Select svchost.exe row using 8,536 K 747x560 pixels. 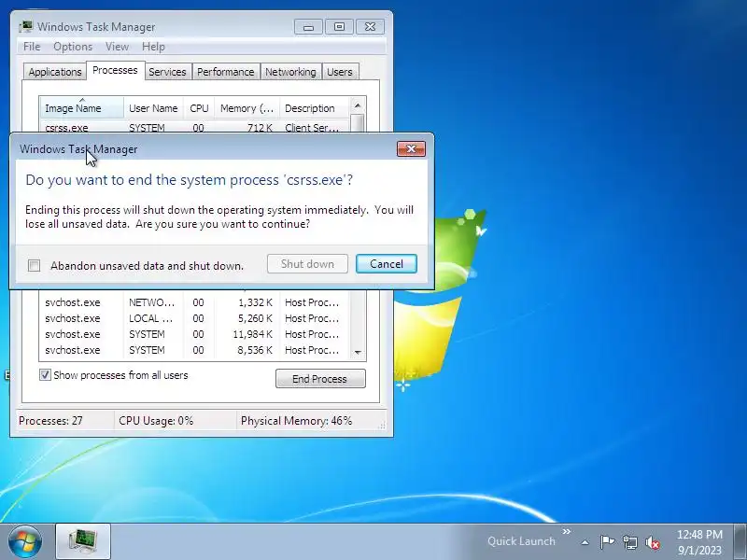194,350
